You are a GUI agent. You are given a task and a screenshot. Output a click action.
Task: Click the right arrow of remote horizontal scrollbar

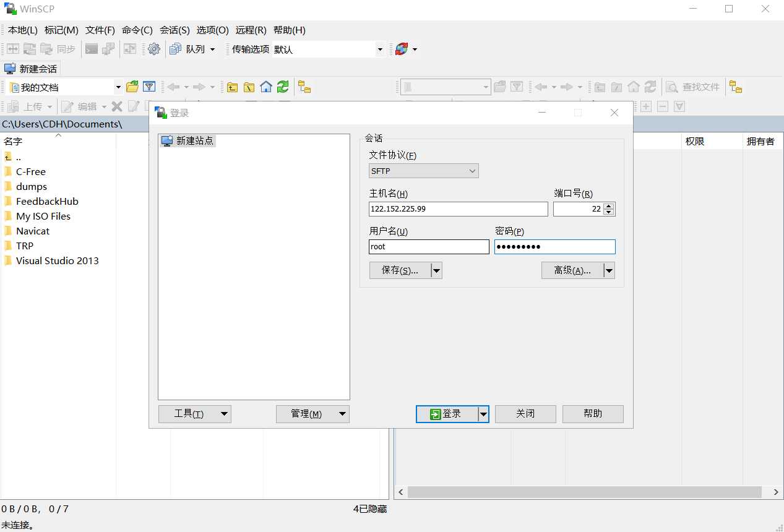[x=776, y=492]
